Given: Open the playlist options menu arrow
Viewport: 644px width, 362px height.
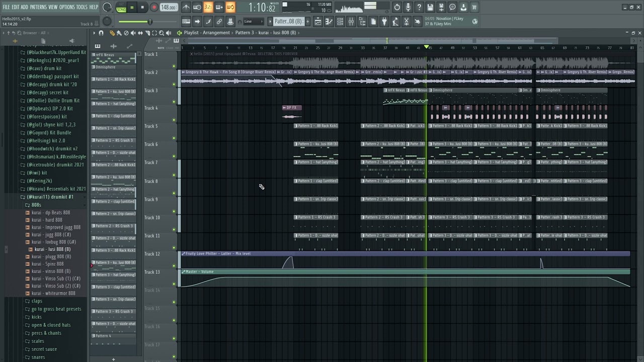Looking at the screenshot, I should [x=94, y=33].
